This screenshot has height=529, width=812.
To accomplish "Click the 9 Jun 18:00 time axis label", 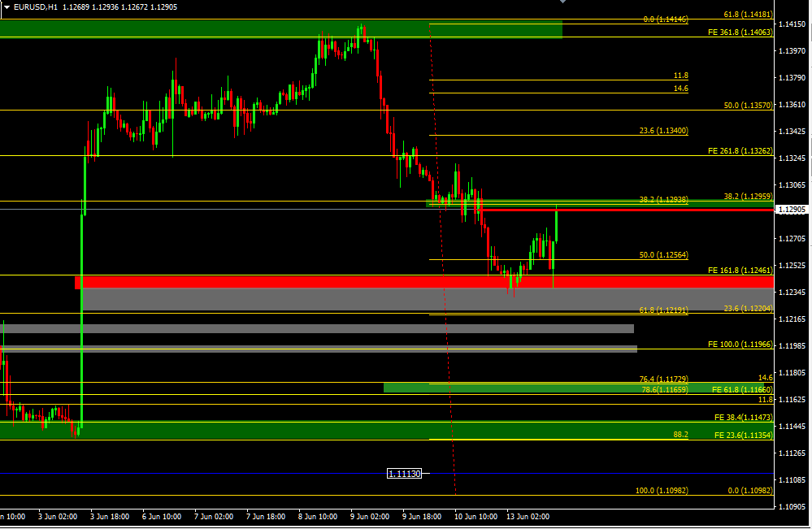I will [422, 517].
